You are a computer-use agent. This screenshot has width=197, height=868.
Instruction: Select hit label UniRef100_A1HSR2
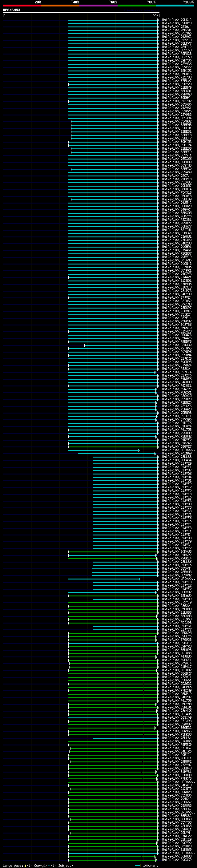(x=177, y=555)
